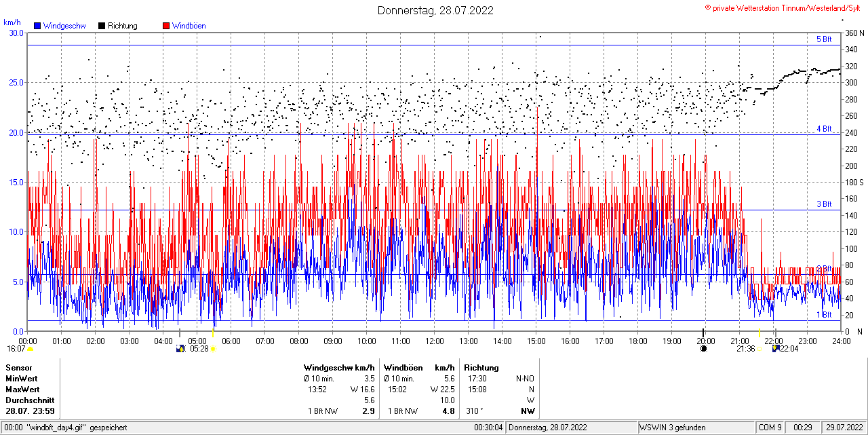
Task: Click the 13:52 max wind time
Action: (317, 389)
